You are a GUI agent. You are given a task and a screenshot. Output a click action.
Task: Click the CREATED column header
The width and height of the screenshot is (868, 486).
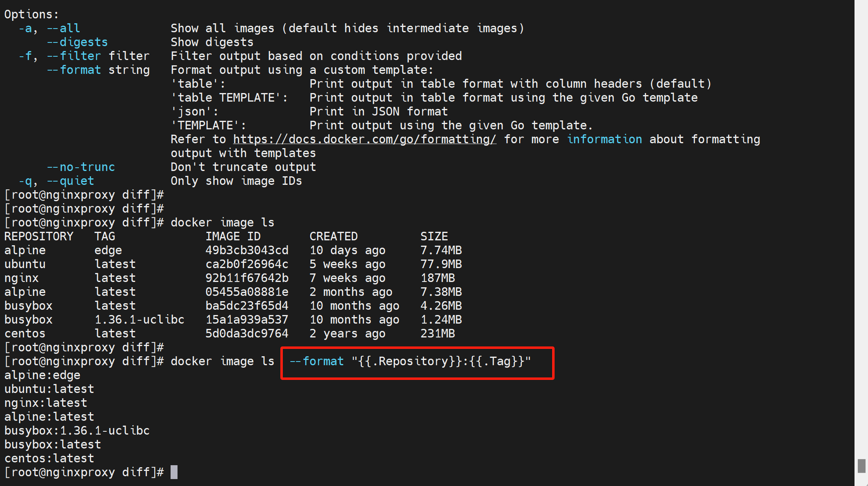click(x=333, y=236)
